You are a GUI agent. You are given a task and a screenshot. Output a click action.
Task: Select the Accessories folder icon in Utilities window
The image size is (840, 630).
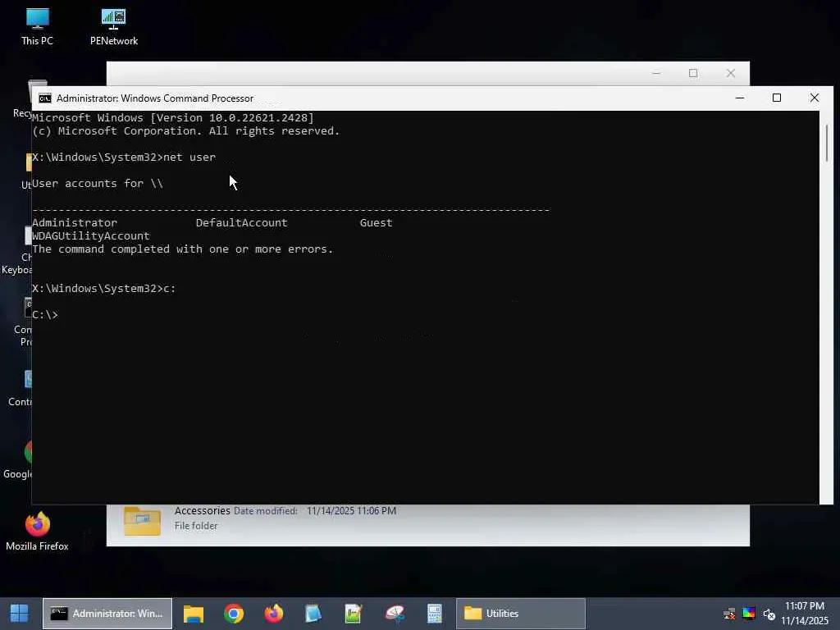point(142,521)
